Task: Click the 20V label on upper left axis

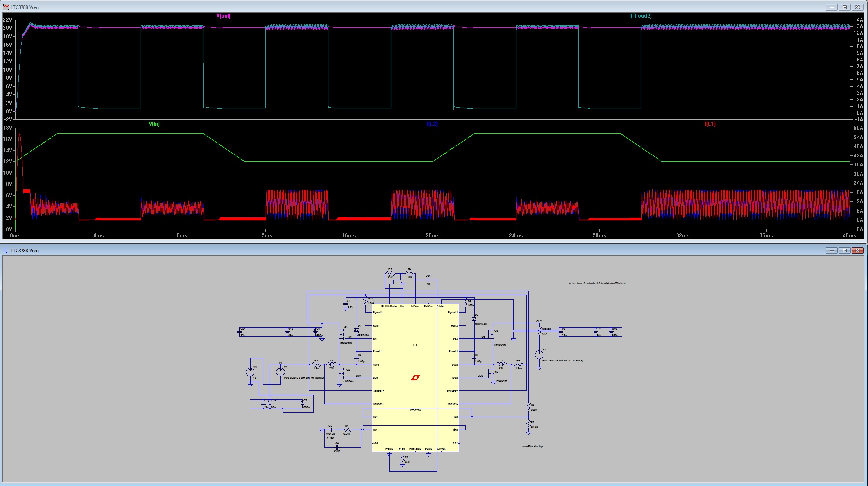Action: click(x=7, y=28)
